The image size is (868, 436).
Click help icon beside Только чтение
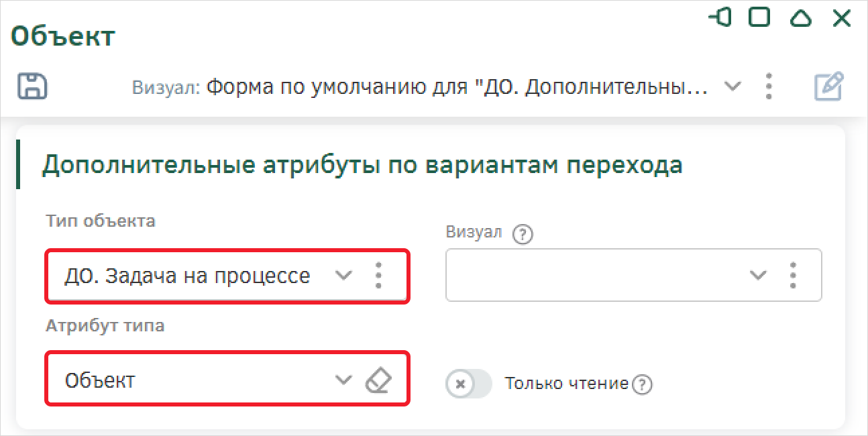click(643, 384)
